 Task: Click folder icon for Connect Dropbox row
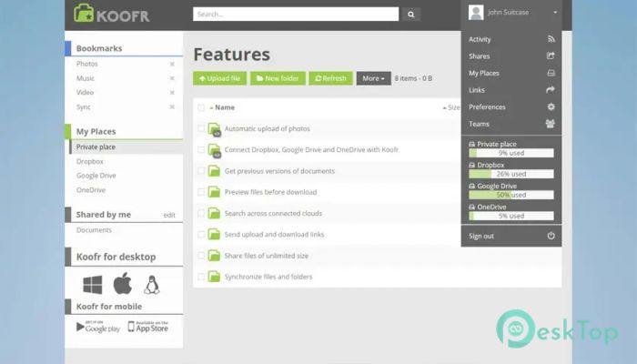pyautogui.click(x=214, y=150)
